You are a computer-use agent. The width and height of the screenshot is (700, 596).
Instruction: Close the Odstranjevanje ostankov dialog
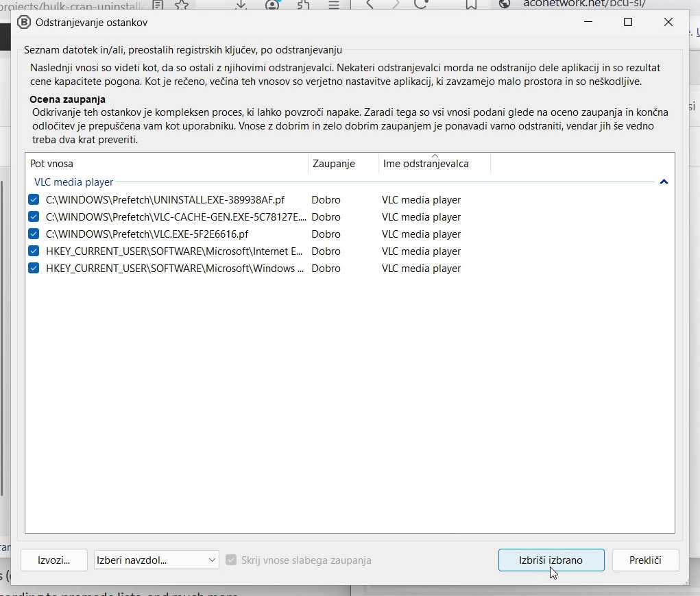point(668,22)
